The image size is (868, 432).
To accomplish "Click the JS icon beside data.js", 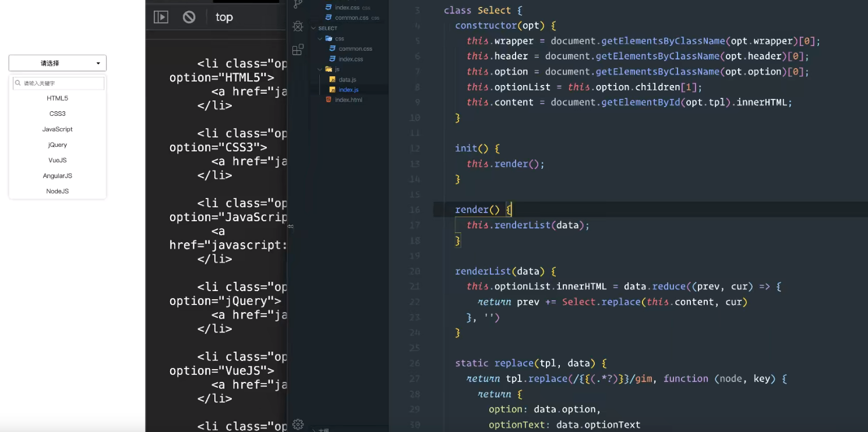I will pos(333,79).
